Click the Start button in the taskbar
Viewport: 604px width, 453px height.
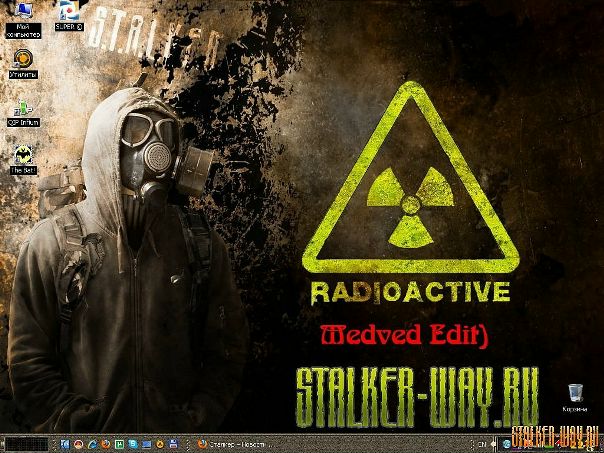tap(27, 444)
